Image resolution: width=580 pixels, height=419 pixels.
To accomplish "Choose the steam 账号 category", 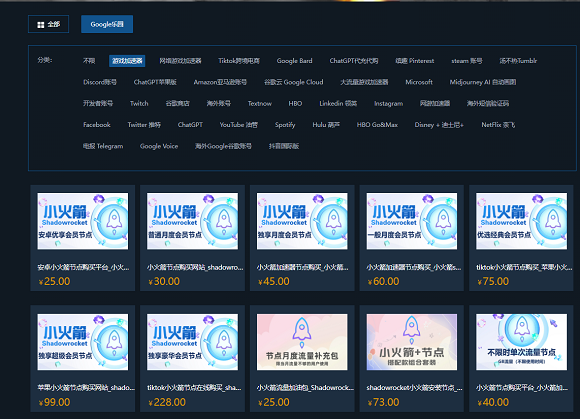I will (x=466, y=61).
